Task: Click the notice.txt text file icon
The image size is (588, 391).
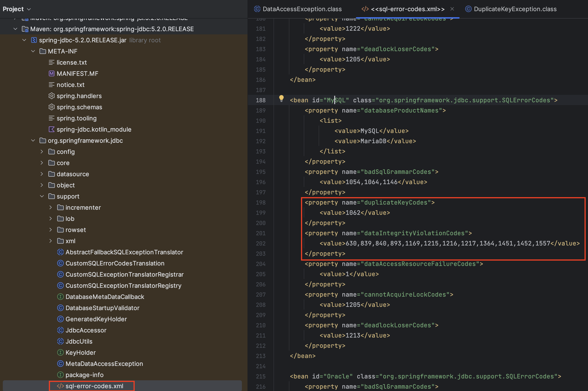Action: pyautogui.click(x=51, y=85)
